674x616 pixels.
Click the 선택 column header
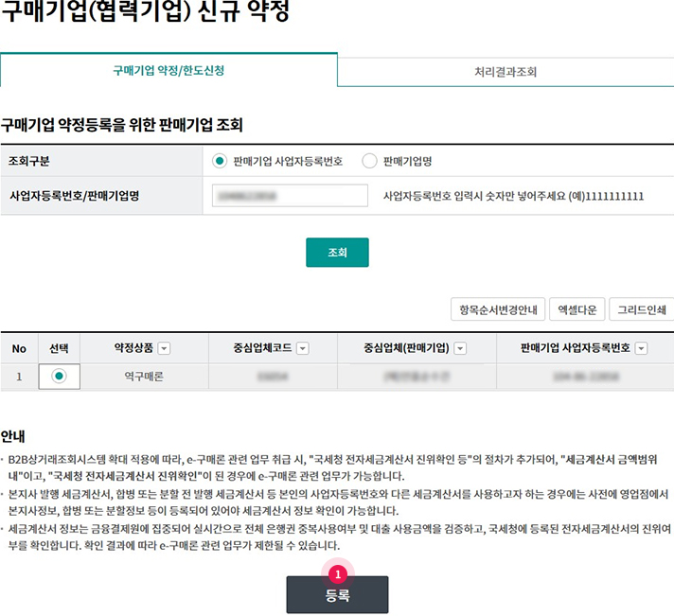point(60,348)
